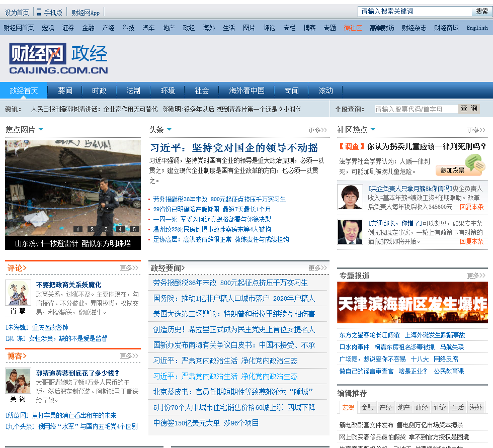Open the 政经首页 navigation tab
This screenshot has height=448, width=493.
pyautogui.click(x=24, y=91)
